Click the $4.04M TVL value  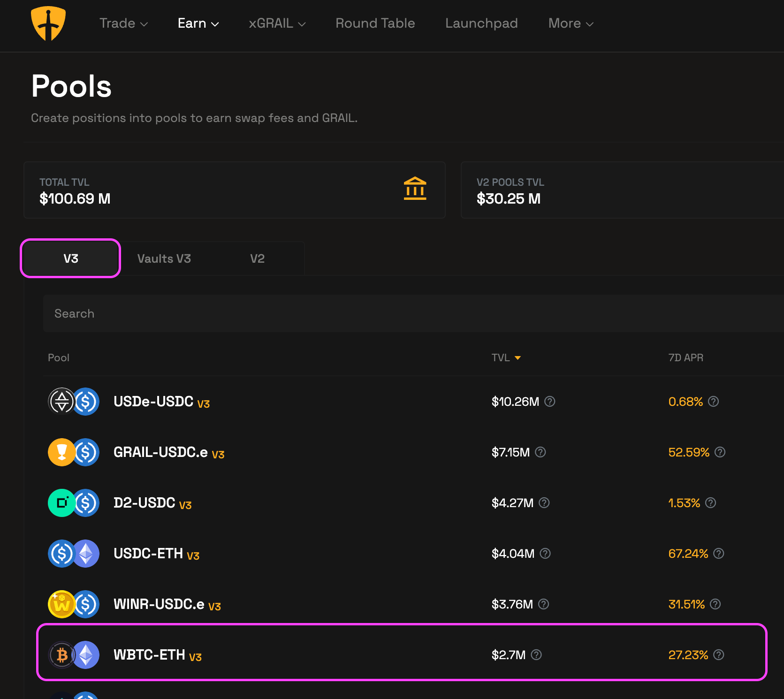pyautogui.click(x=513, y=554)
